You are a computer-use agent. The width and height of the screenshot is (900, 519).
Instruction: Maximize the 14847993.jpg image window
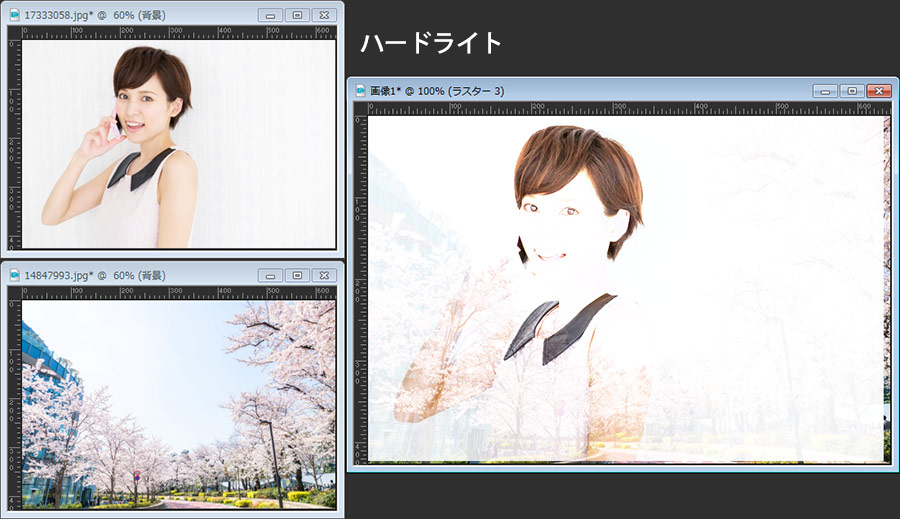click(297, 275)
